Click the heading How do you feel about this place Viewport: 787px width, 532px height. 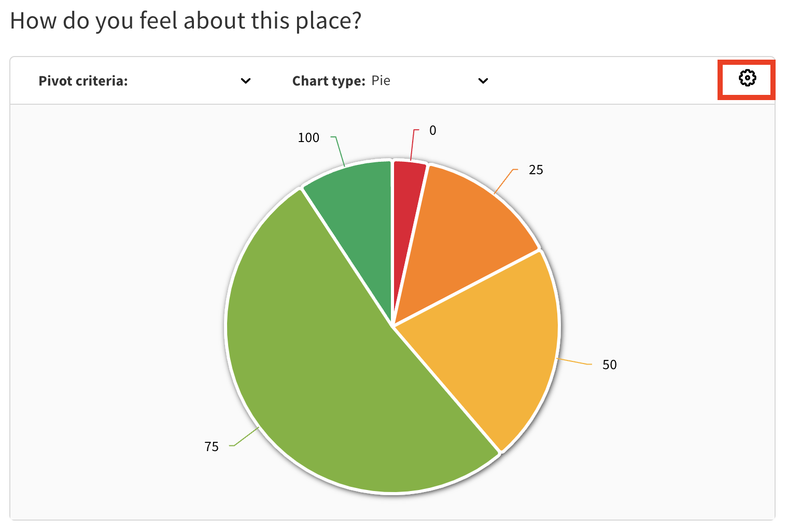tap(186, 22)
